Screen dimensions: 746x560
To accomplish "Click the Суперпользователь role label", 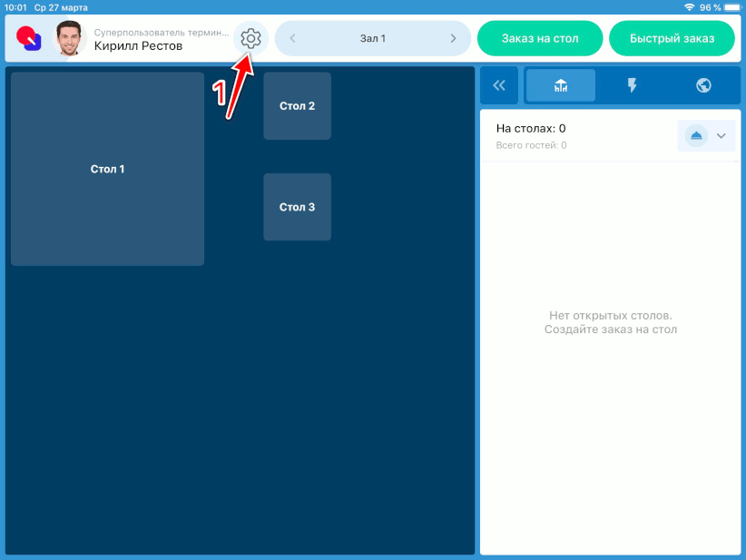I will click(x=162, y=33).
